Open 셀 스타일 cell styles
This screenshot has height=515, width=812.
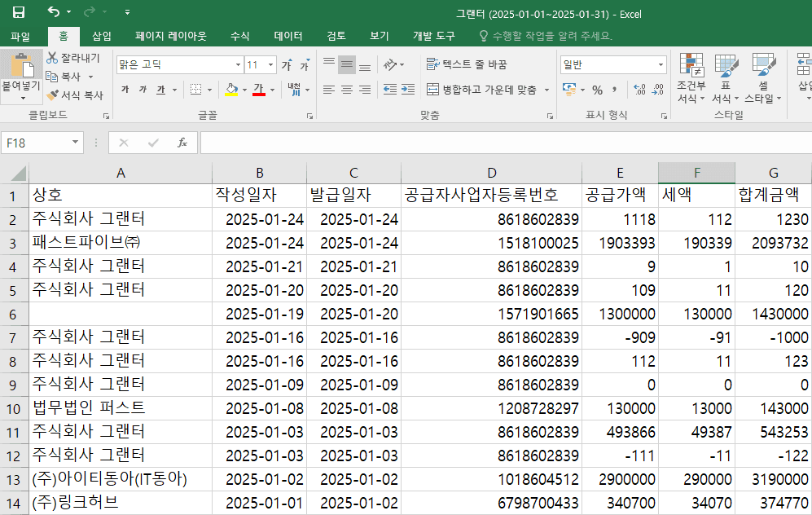763,77
